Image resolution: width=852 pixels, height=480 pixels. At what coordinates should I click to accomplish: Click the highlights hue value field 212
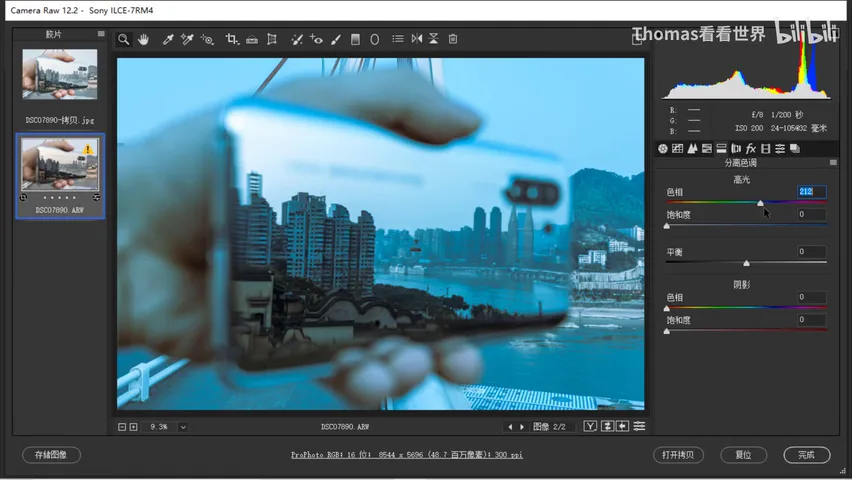pyautogui.click(x=812, y=191)
